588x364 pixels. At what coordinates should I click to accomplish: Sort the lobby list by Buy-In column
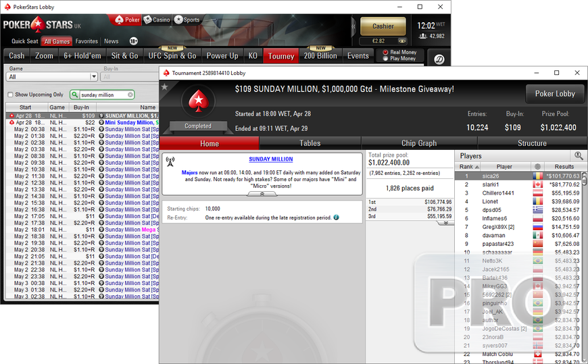81,107
